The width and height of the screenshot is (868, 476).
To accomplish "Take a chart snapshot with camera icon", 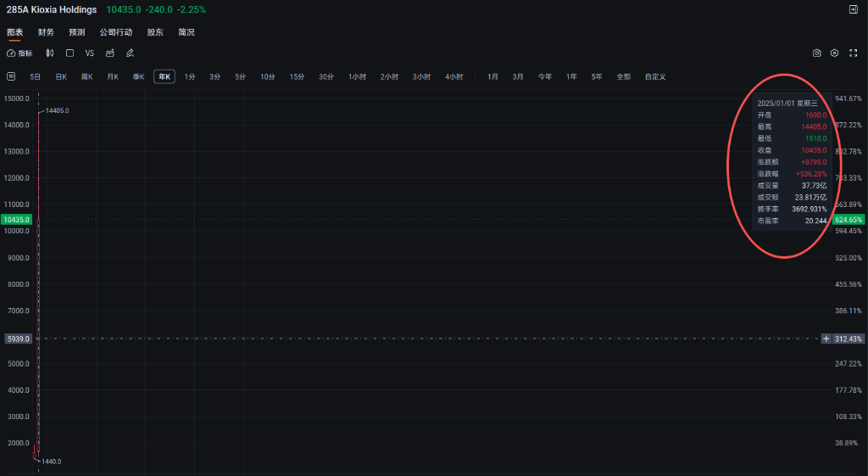I will (816, 53).
